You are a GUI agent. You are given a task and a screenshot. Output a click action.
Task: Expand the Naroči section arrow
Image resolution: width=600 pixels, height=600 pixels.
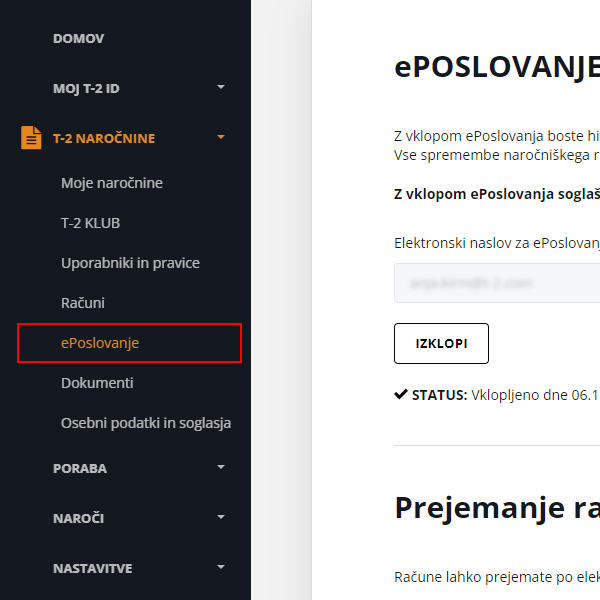[x=221, y=518]
